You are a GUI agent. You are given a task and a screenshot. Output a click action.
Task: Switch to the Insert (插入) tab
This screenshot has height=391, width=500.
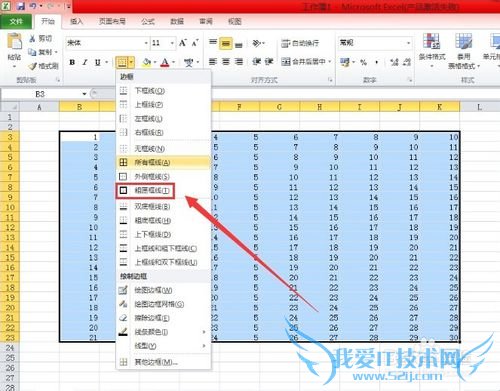click(x=76, y=22)
